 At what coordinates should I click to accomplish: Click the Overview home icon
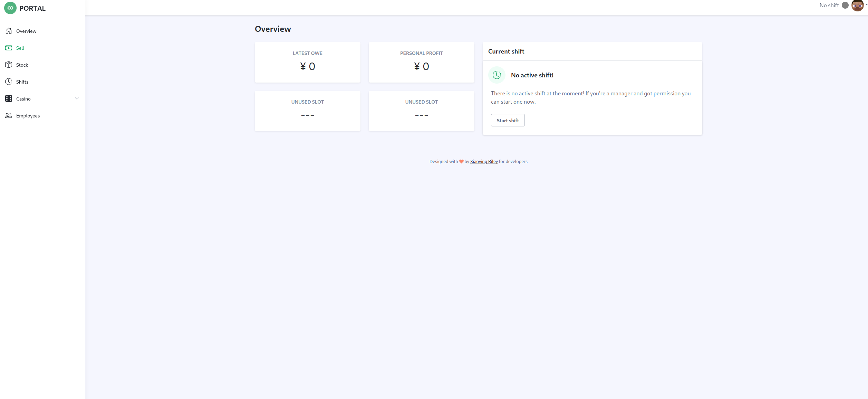(9, 31)
